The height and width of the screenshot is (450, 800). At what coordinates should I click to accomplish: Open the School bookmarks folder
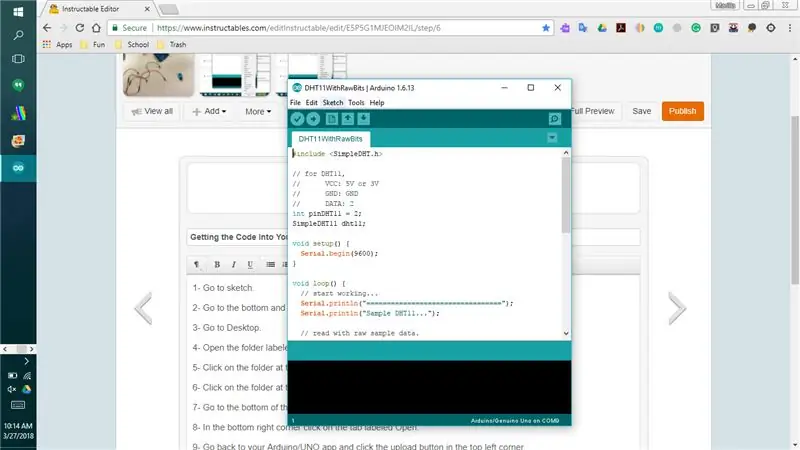click(x=132, y=44)
